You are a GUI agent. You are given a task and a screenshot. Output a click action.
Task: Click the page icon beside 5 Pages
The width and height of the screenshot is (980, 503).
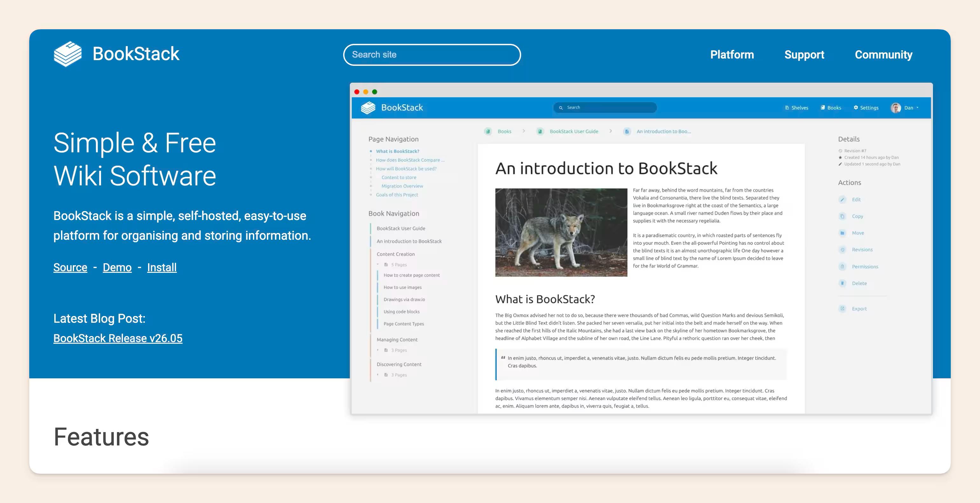point(386,265)
